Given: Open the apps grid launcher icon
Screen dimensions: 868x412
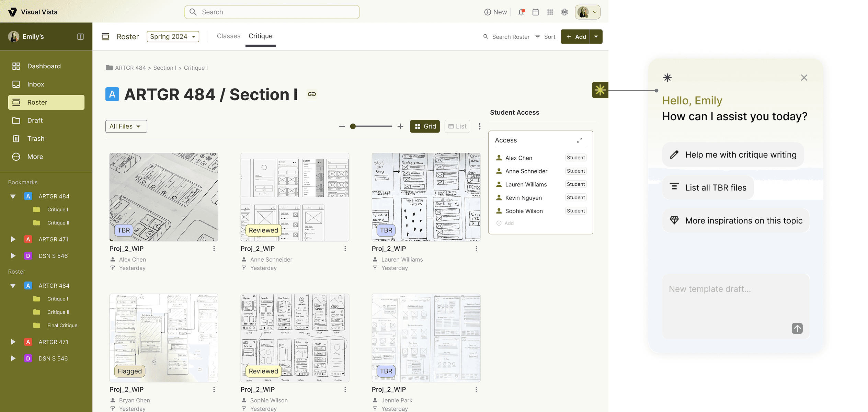Looking at the screenshot, I should (x=550, y=12).
